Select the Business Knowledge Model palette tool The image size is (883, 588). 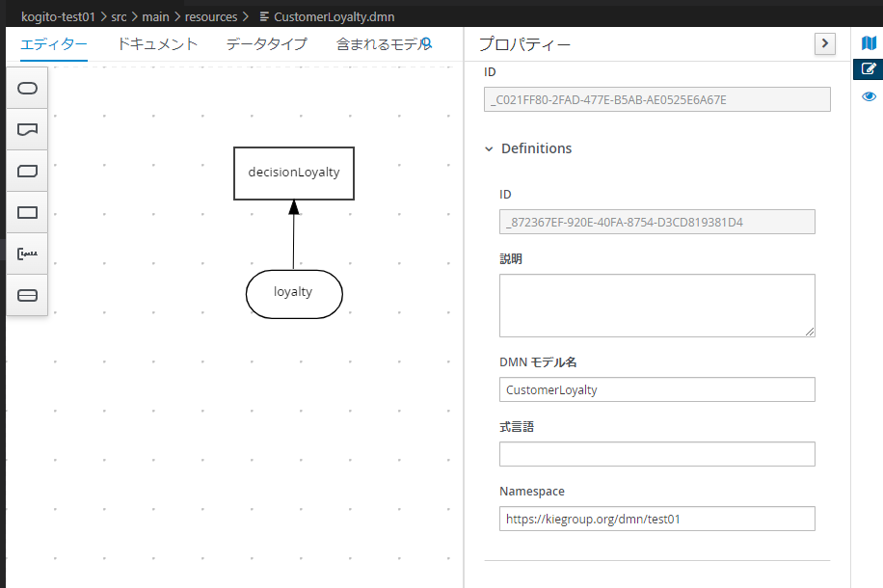[x=27, y=172]
